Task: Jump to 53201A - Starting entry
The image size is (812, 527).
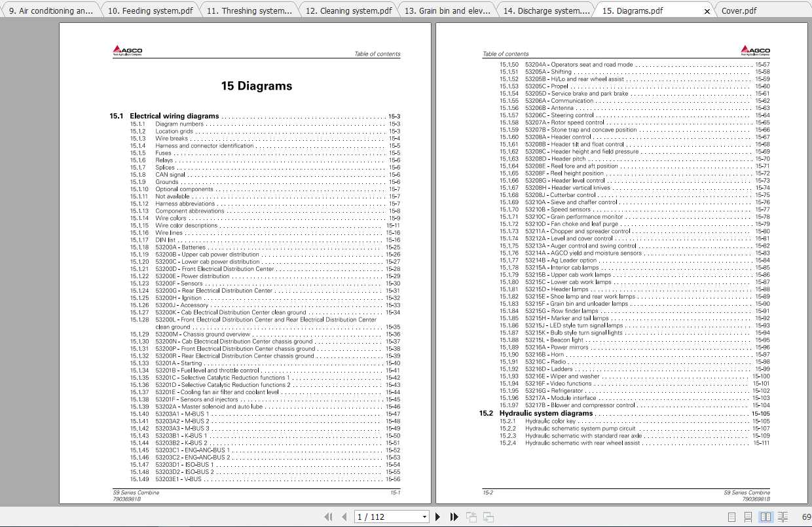Action: [179, 363]
